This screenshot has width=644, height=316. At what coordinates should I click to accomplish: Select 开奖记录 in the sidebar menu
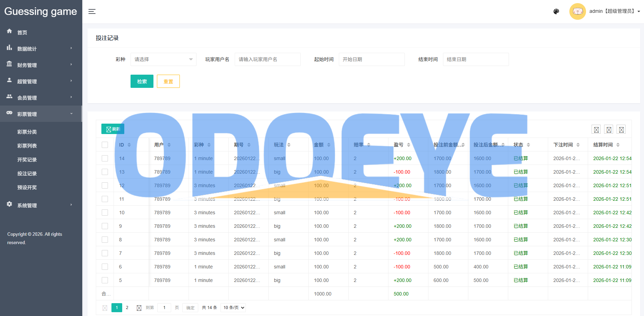[x=27, y=159]
